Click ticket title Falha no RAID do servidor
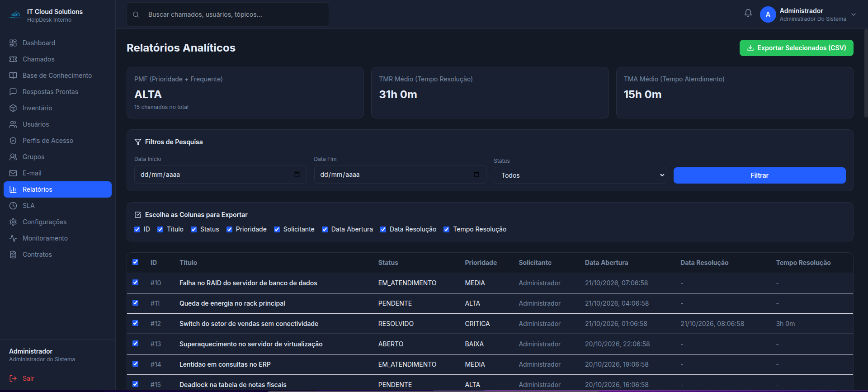Image resolution: width=868 pixels, height=392 pixels. click(x=248, y=283)
